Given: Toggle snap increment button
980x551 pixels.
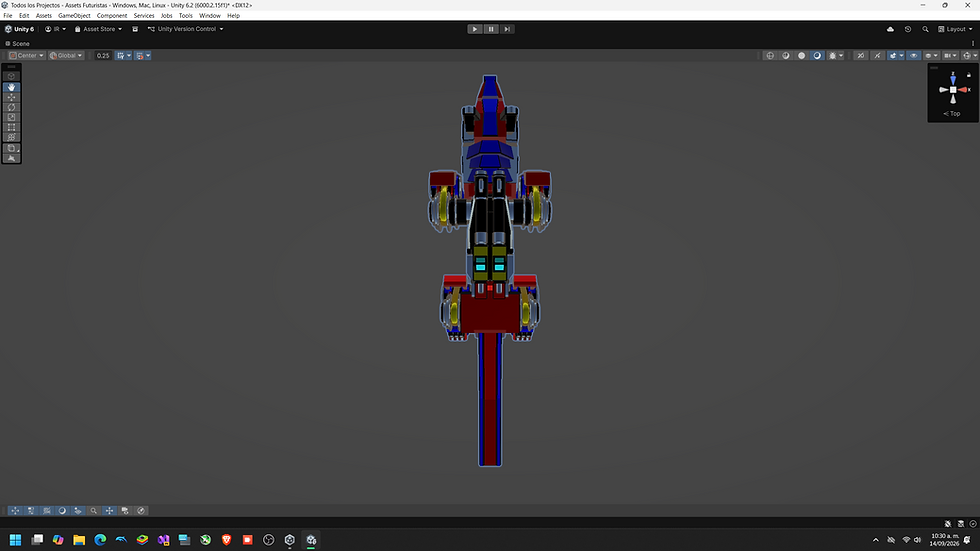Looking at the screenshot, I should tap(140, 56).
